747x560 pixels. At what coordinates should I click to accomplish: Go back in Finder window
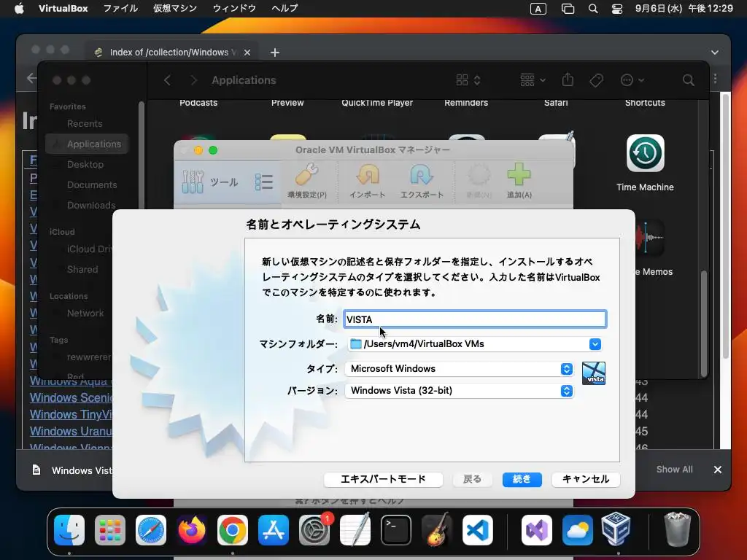coord(168,80)
